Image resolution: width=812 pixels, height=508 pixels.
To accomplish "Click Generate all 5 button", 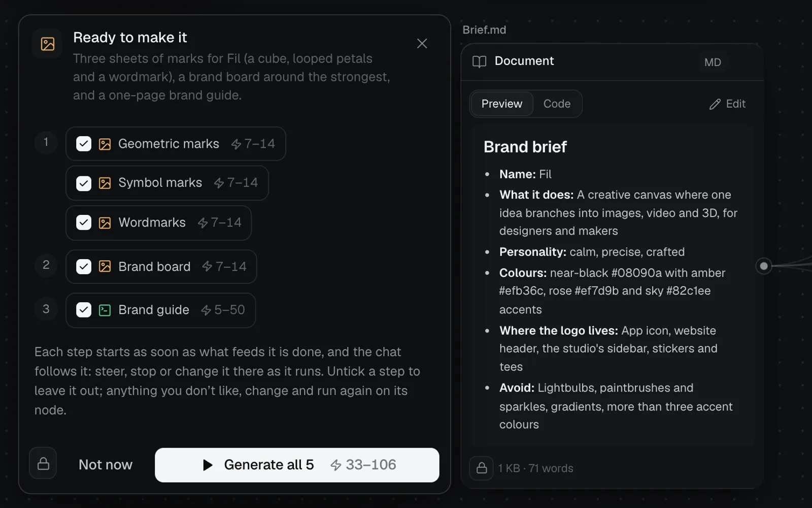I will 297,465.
